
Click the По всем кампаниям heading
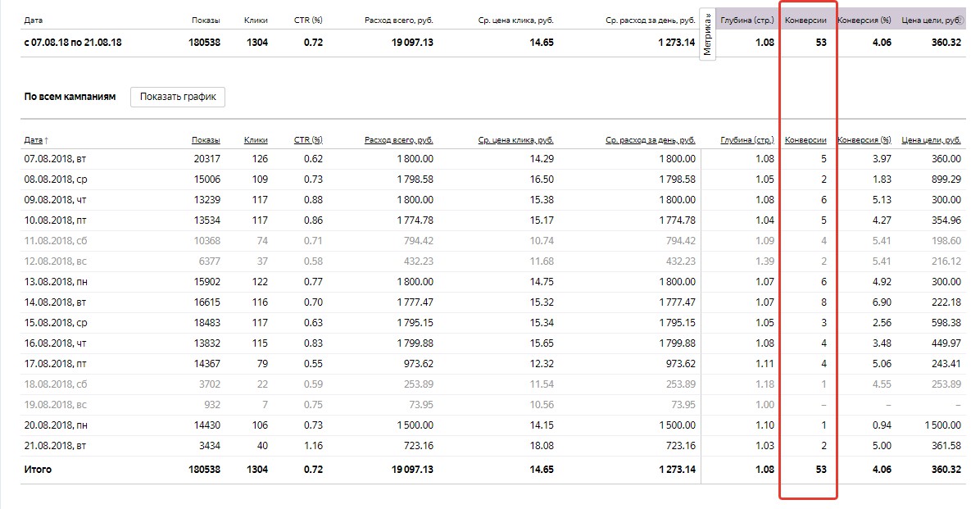click(x=70, y=97)
